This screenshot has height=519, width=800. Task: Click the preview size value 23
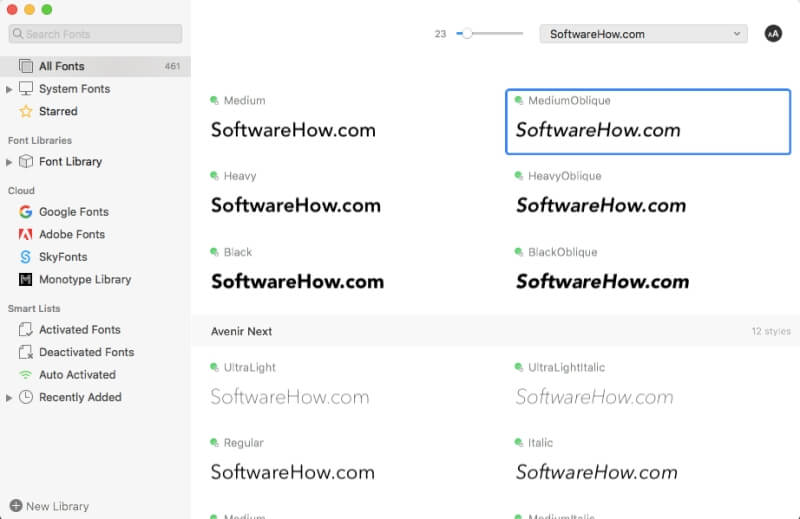click(x=440, y=34)
